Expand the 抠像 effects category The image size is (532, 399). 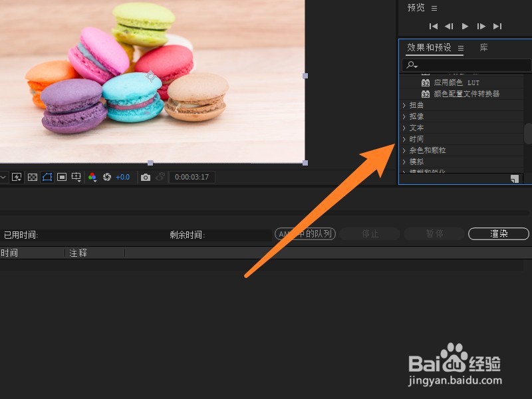click(x=404, y=117)
